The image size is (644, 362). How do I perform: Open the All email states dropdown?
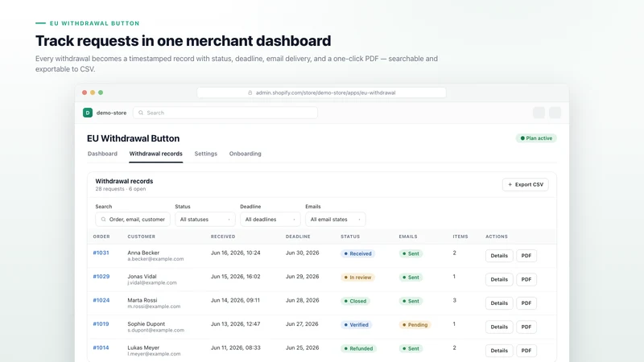(x=336, y=220)
